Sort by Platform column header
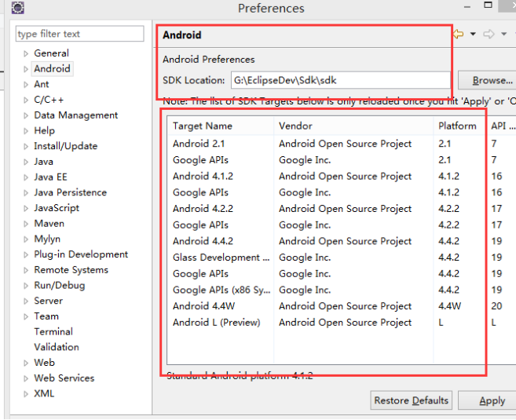The height and width of the screenshot is (420, 516). coord(459,126)
